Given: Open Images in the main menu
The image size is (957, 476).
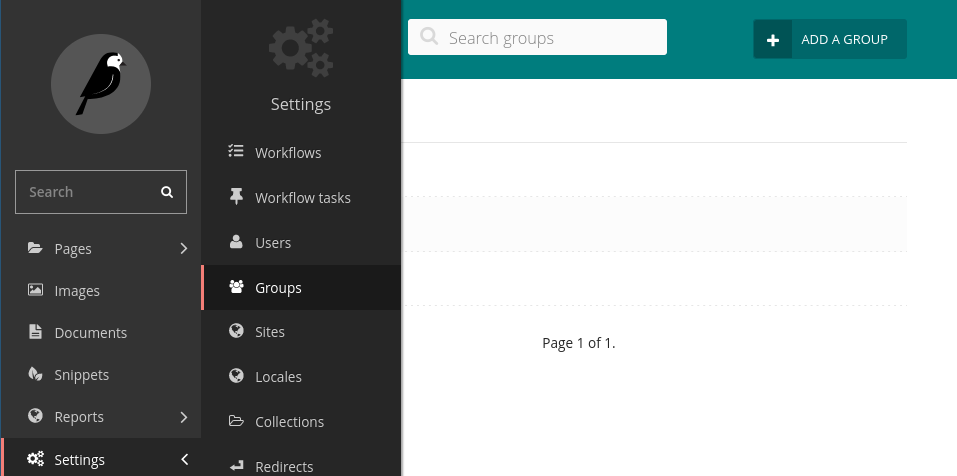Looking at the screenshot, I should (x=101, y=290).
